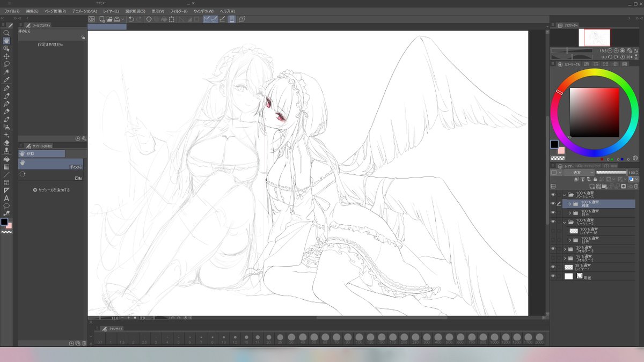Viewport: 644px width, 362px height.
Task: Select the Balloon tool
Action: tap(6, 205)
